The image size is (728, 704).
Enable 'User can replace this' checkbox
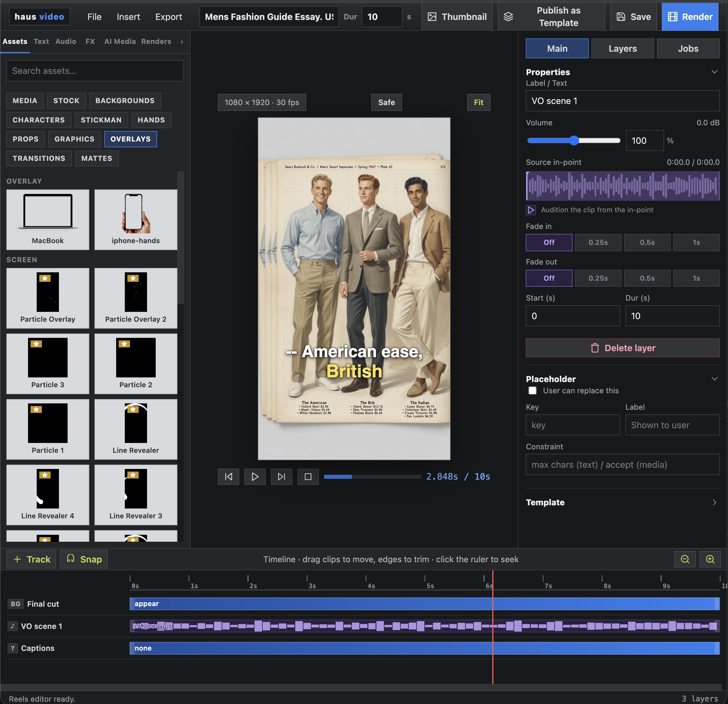(533, 391)
